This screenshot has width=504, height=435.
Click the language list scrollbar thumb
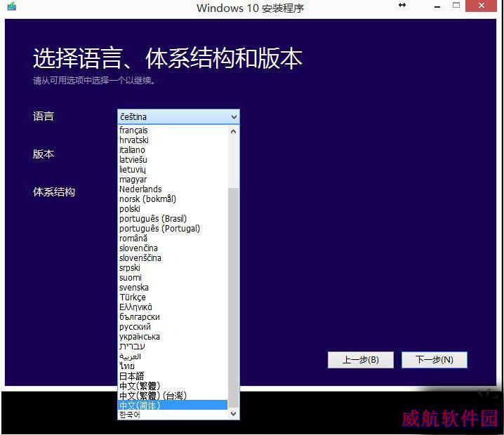(x=233, y=297)
